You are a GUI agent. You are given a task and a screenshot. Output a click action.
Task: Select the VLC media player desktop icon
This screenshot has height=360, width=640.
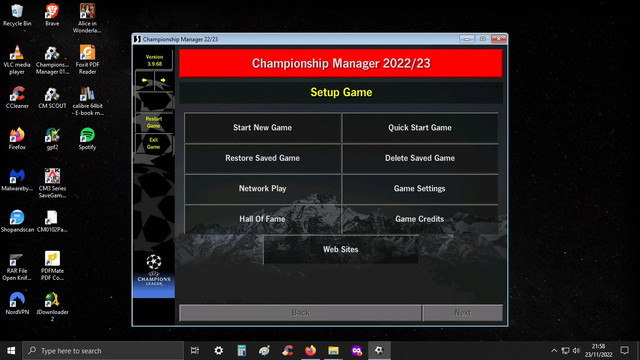tap(17, 60)
